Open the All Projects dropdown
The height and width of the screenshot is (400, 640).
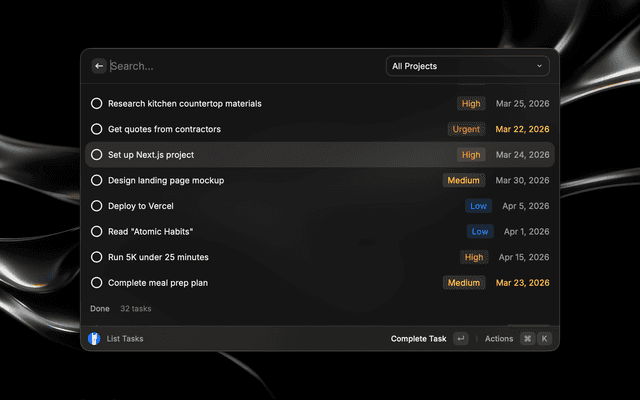(x=467, y=66)
